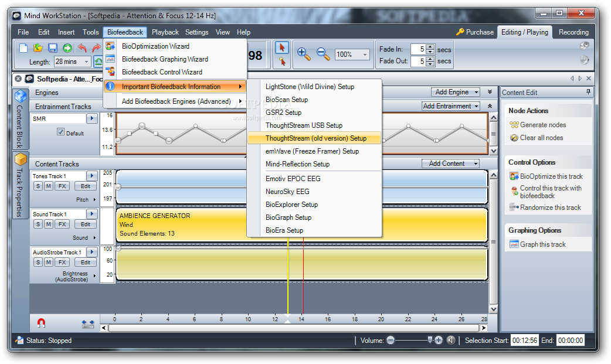Open the Biofeedback Graphing Wizard menu item
611x364 pixels.
(165, 59)
